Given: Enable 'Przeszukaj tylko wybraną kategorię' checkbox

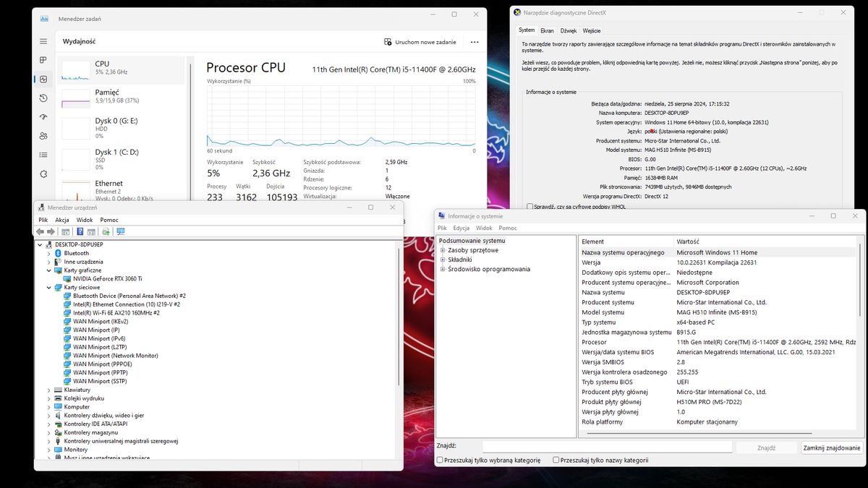Looking at the screenshot, I should click(441, 460).
